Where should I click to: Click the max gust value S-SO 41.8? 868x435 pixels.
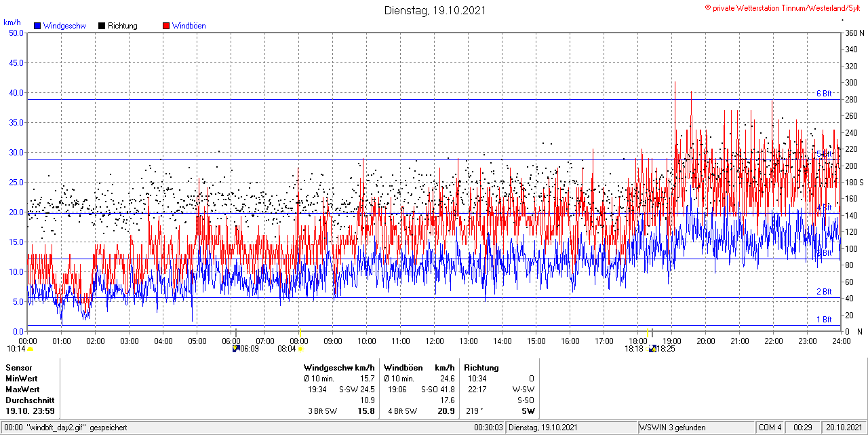pyautogui.click(x=438, y=390)
